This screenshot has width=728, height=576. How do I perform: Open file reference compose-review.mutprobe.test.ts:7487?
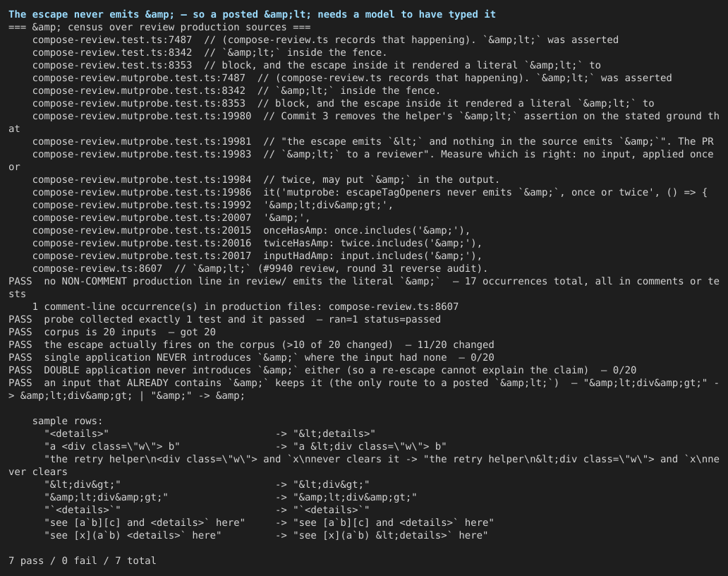pos(139,78)
